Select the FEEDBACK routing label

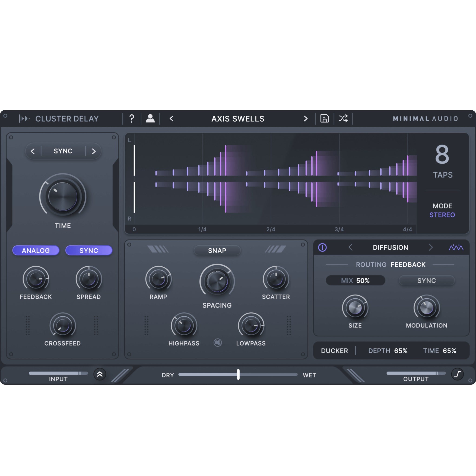[x=408, y=264]
